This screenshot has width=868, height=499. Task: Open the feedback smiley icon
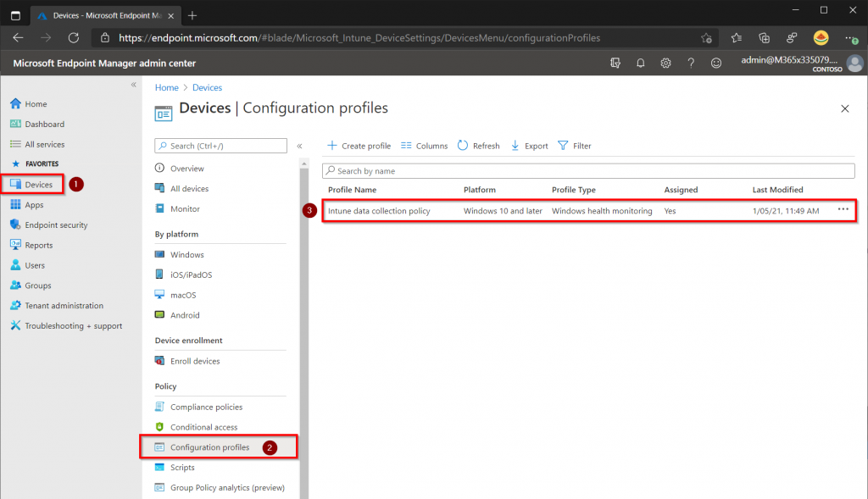[x=716, y=63]
